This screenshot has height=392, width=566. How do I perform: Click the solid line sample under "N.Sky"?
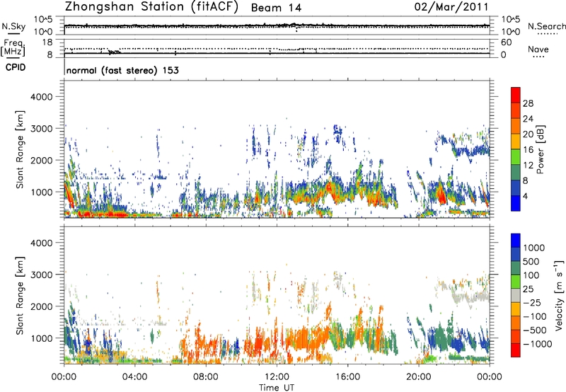coord(13,33)
